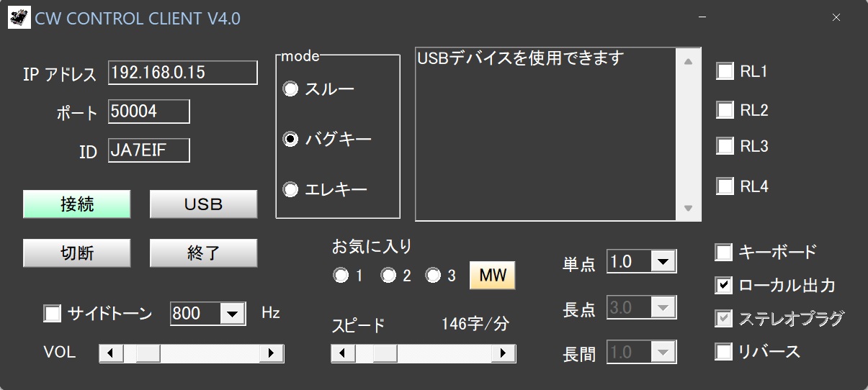Choose favorite preset 2
Image resolution: width=868 pixels, height=390 pixels.
(x=388, y=276)
